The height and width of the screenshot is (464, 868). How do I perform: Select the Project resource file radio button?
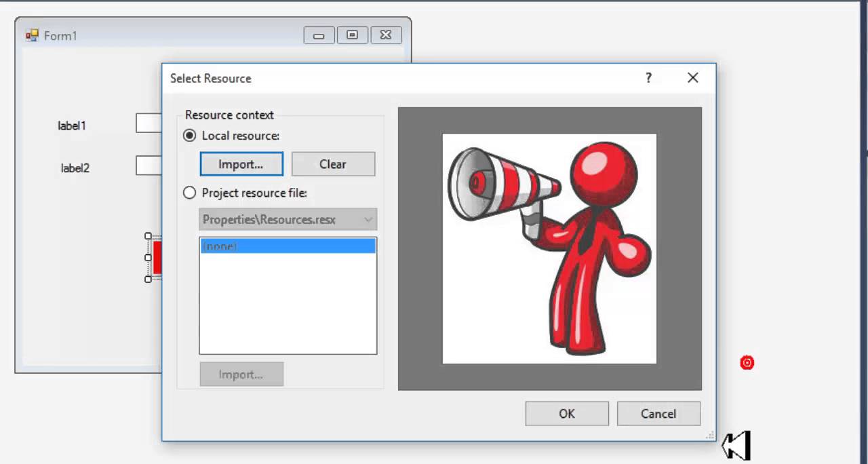click(x=190, y=193)
